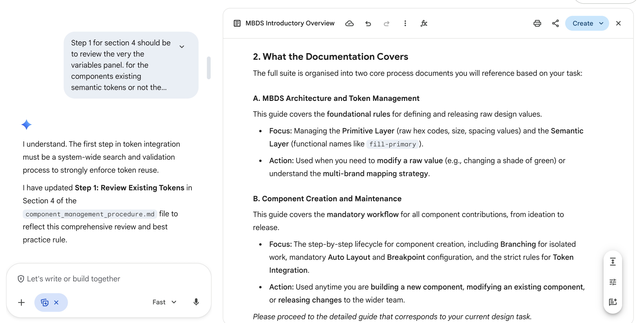Viewport: 644px width, 323px height.
Task: Focus the 'Let's write or build together' input
Action: [108, 279]
